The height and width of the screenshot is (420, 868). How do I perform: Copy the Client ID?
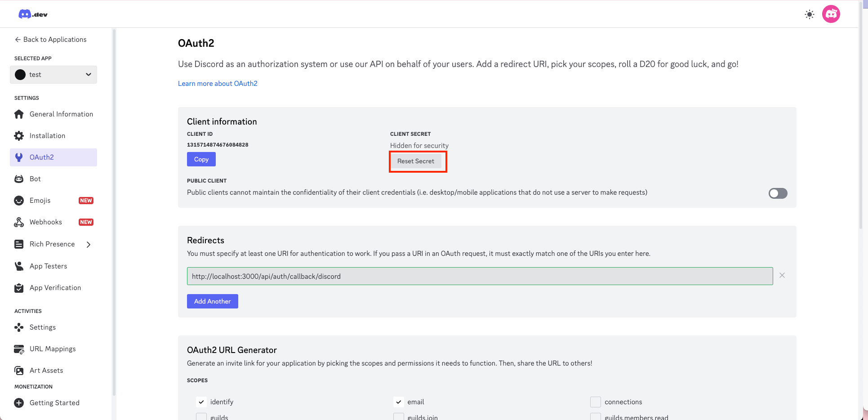point(201,159)
